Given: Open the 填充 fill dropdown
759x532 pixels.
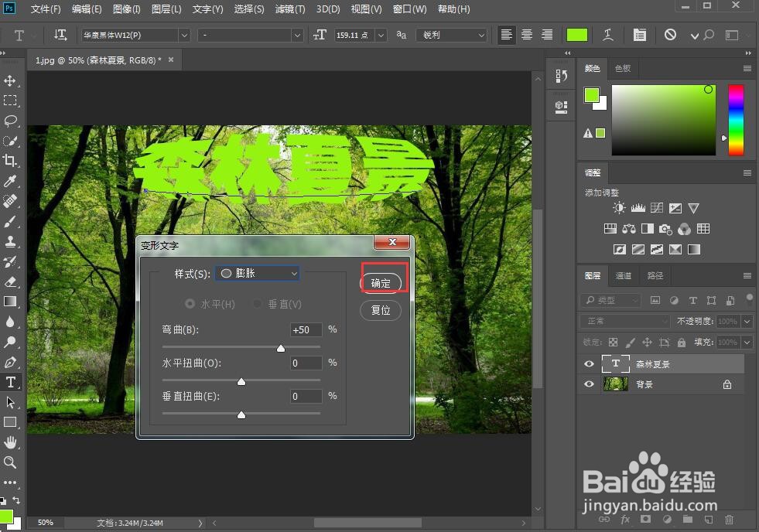Looking at the screenshot, I should [x=747, y=343].
